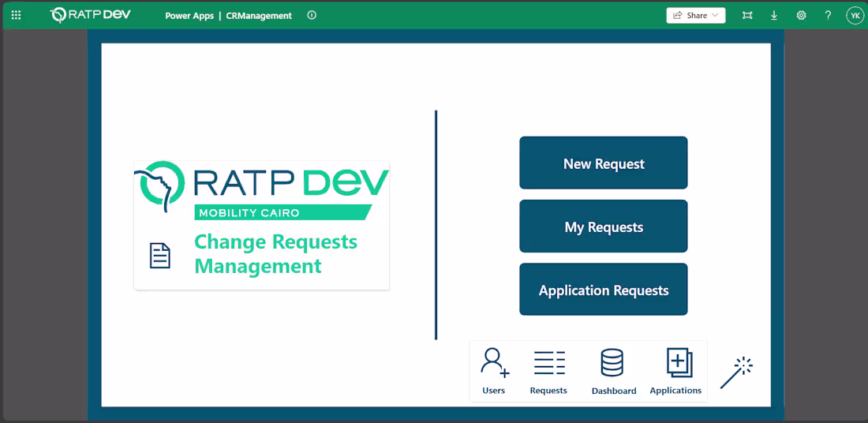Open the Dashboard database icon
868x423 pixels.
click(612, 363)
